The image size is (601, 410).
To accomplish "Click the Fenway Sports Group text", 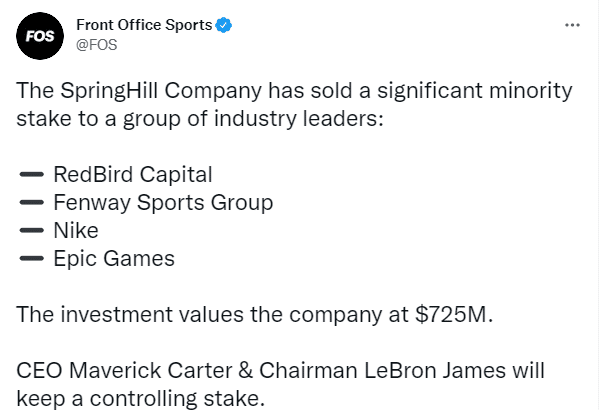I will (x=163, y=203).
